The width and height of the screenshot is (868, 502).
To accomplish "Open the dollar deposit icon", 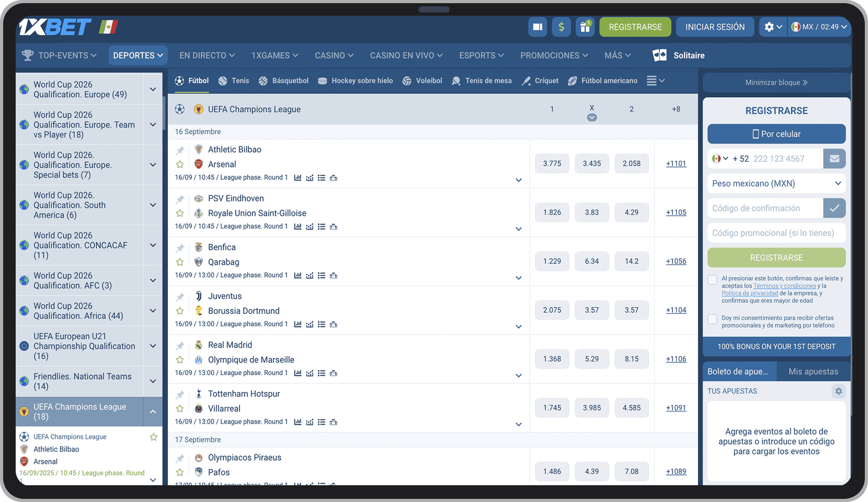I will coord(561,27).
